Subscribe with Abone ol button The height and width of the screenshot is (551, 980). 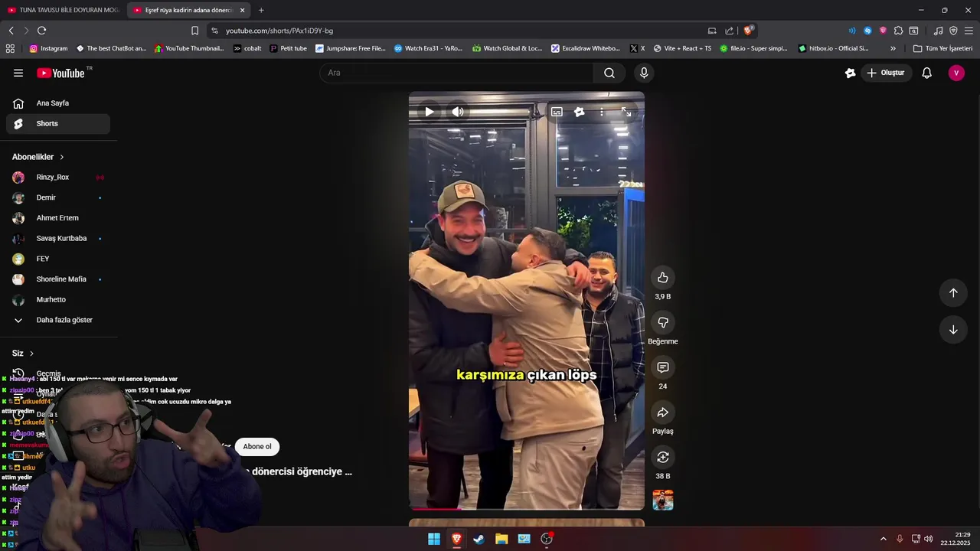pyautogui.click(x=257, y=447)
